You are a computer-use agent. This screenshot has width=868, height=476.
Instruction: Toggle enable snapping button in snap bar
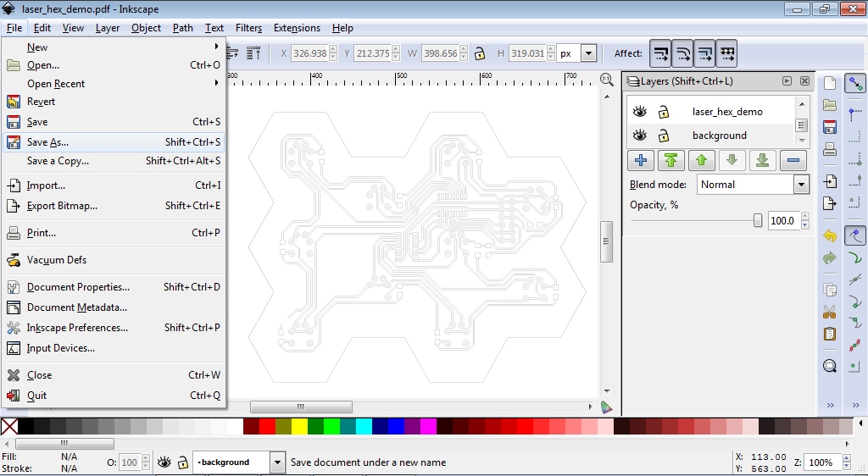pyautogui.click(x=856, y=84)
